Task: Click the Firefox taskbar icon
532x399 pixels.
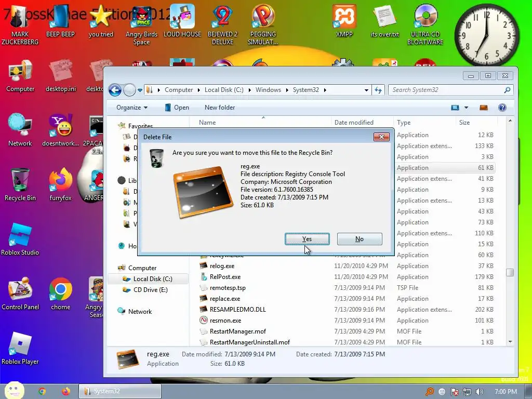Action: click(66, 391)
